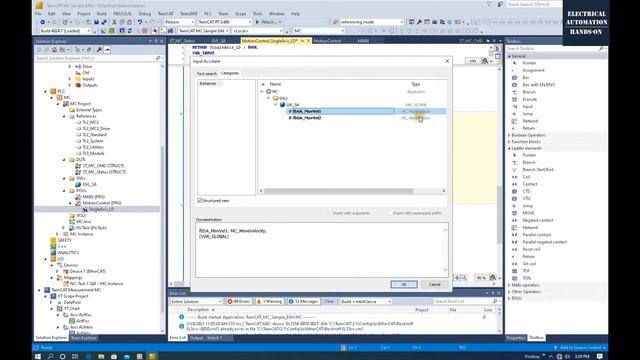Select the Reset coil element in Toolbox
This screenshot has height=360, width=640.
(x=531, y=249)
